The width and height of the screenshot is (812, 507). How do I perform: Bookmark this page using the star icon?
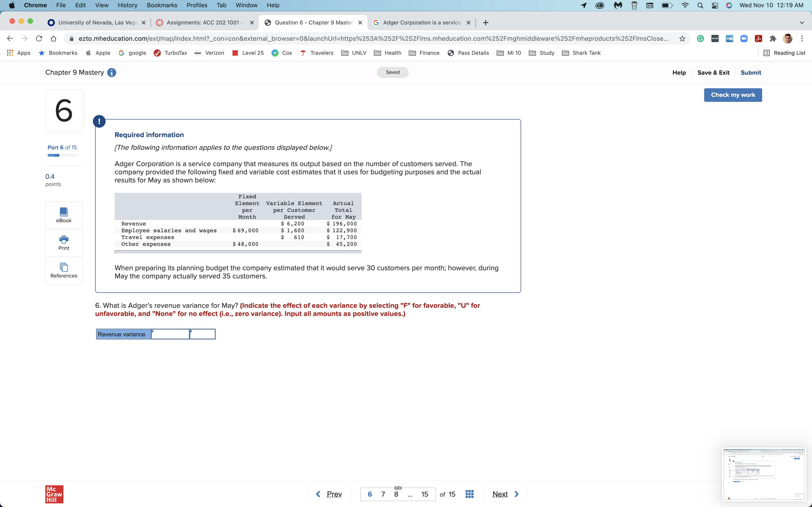click(682, 38)
